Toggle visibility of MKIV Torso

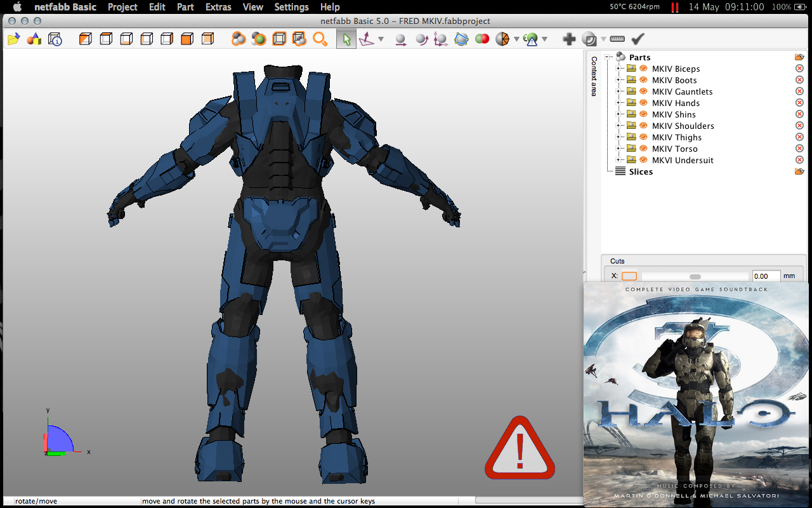click(643, 149)
